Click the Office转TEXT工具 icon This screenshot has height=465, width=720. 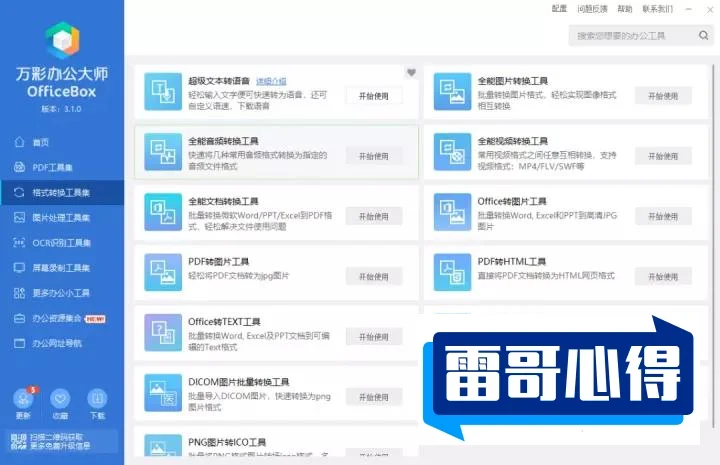163,332
